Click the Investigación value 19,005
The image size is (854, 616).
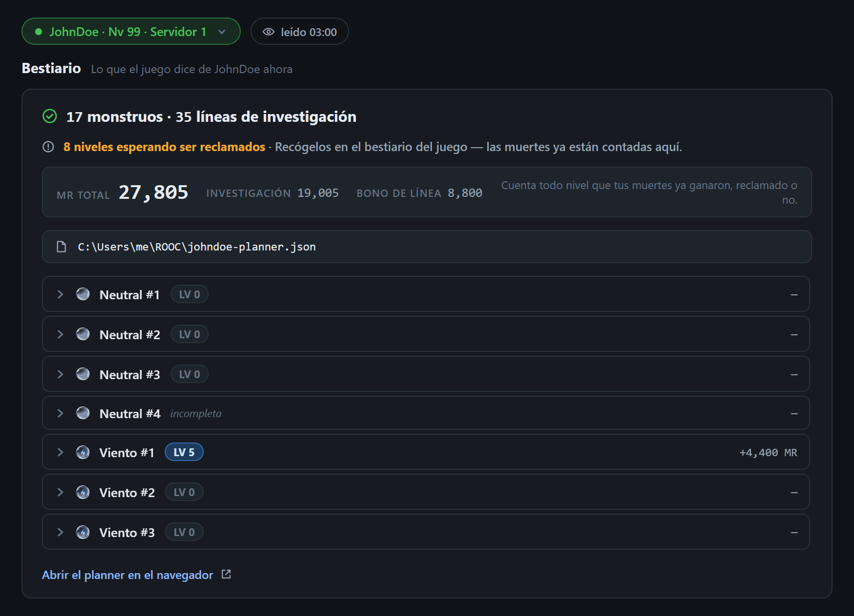318,193
